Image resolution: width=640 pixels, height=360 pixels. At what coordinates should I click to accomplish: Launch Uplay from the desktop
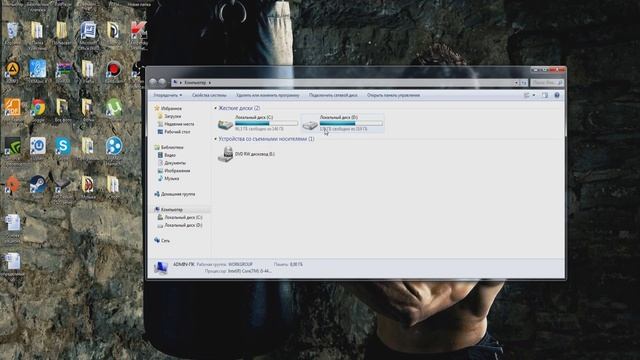click(38, 146)
